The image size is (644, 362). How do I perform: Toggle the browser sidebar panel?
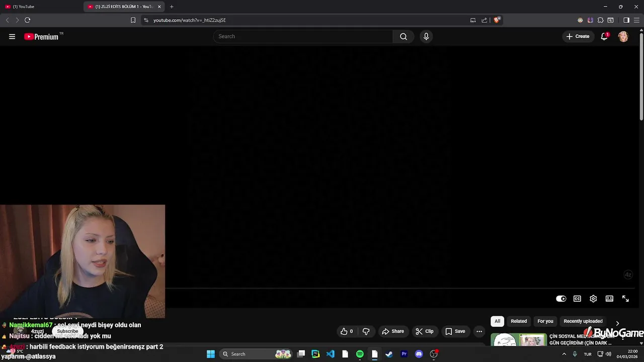pos(626,20)
